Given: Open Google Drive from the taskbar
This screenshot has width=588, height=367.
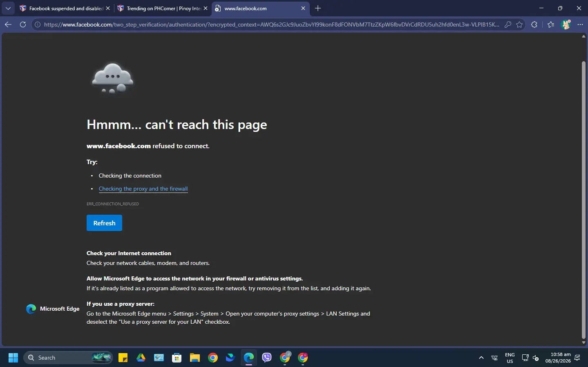Looking at the screenshot, I should [x=141, y=358].
